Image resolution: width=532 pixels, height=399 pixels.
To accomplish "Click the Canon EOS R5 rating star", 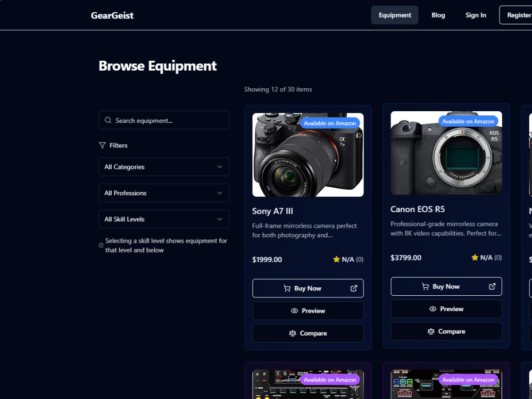I will (475, 257).
